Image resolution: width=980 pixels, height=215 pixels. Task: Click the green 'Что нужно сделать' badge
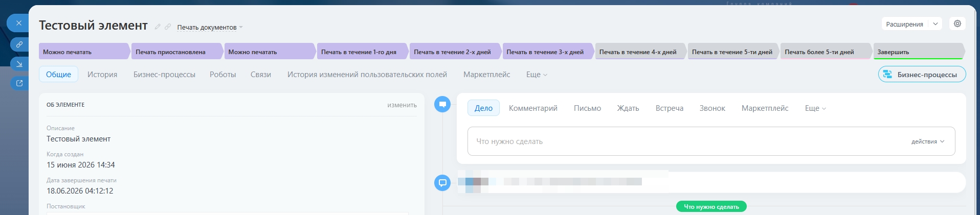pos(711,206)
